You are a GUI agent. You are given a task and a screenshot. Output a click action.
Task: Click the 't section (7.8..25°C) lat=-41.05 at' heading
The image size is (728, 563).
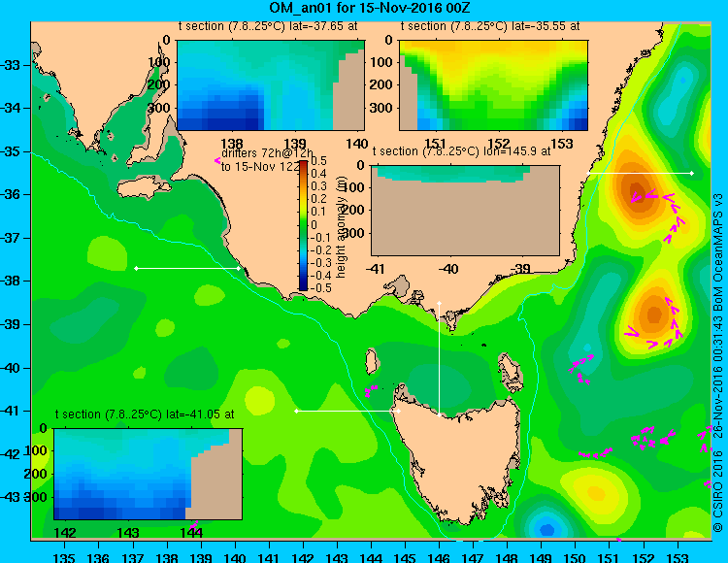(145, 414)
